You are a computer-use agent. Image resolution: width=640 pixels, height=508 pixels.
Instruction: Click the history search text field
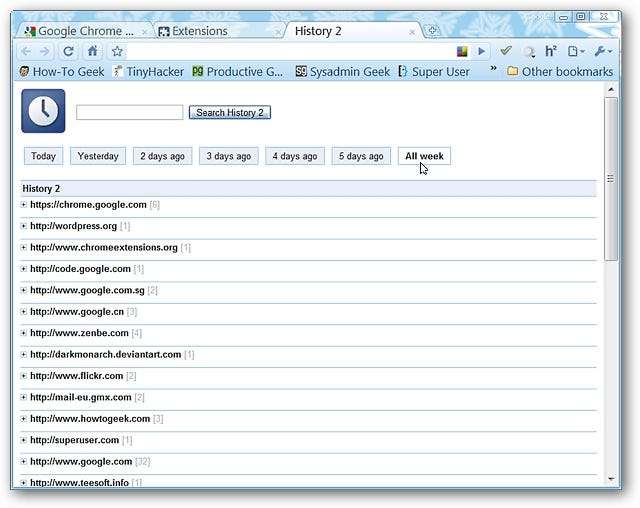pos(129,113)
